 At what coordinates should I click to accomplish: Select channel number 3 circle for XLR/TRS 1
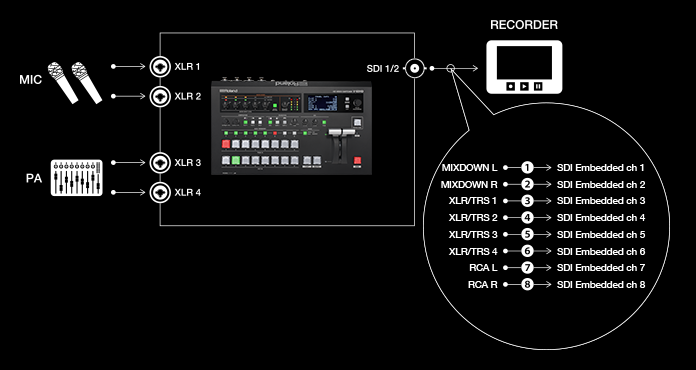click(527, 201)
